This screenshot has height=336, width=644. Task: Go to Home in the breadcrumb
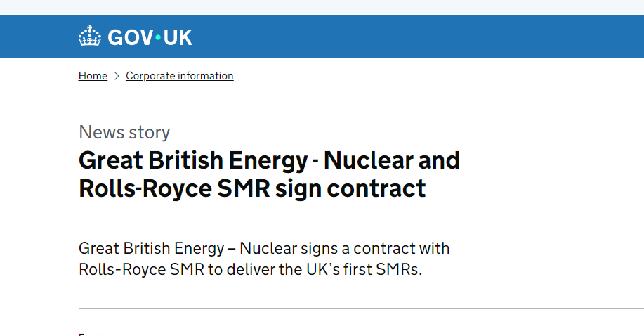(93, 76)
